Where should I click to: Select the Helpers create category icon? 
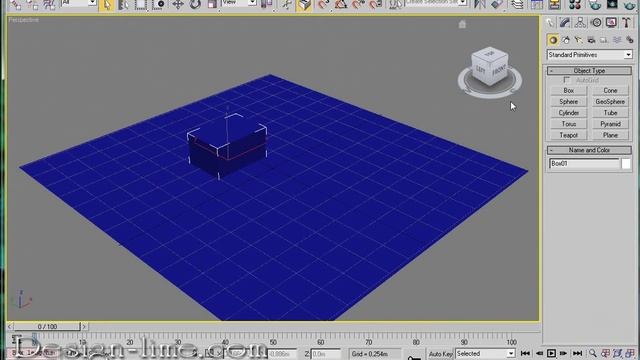604,40
